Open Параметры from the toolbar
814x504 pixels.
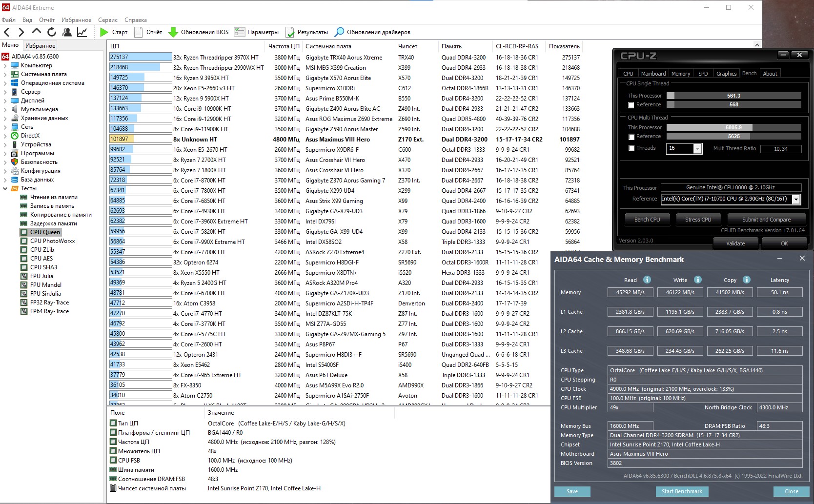[x=256, y=32]
